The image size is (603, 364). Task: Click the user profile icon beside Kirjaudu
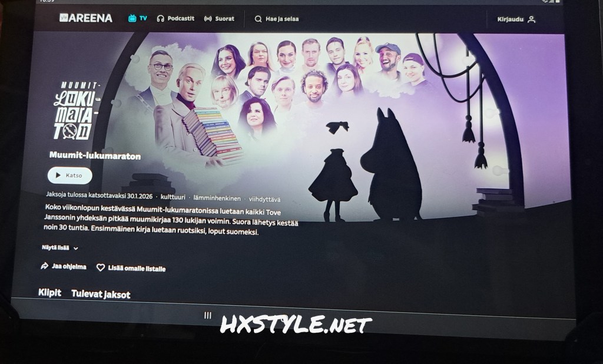pyautogui.click(x=531, y=19)
